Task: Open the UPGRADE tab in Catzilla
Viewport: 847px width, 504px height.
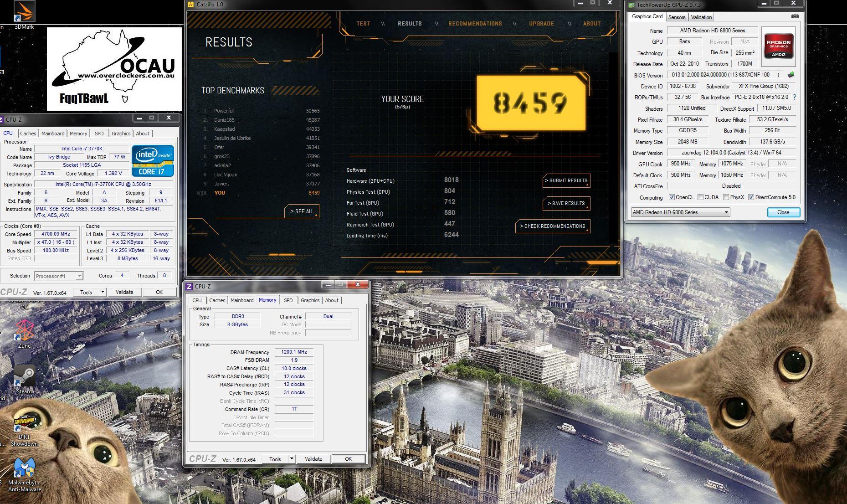Action: 541,24
